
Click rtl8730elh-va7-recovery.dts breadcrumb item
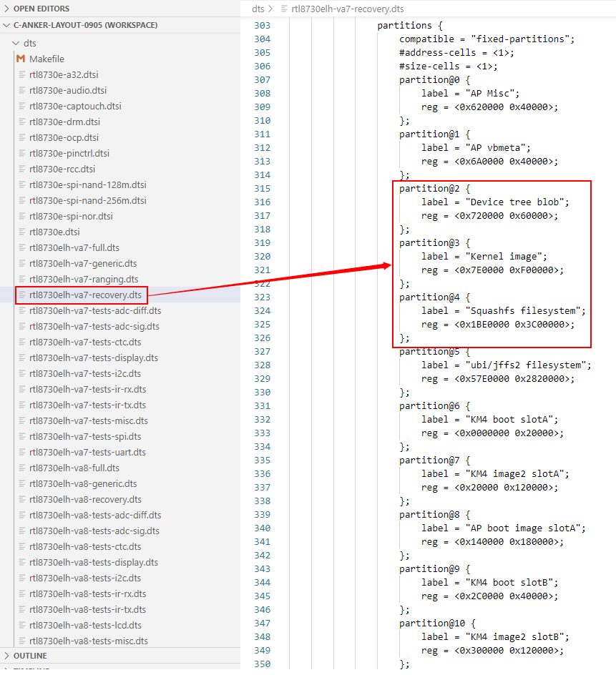(x=348, y=9)
